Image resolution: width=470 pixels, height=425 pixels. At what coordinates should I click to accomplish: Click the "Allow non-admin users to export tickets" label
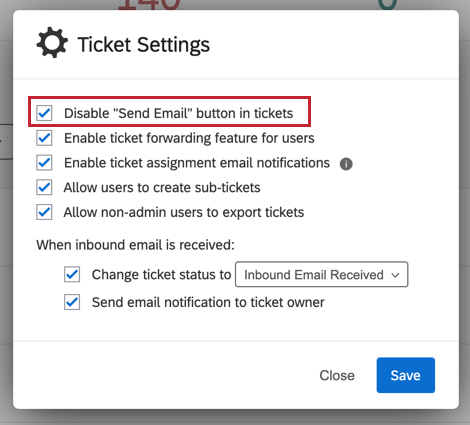coord(184,212)
